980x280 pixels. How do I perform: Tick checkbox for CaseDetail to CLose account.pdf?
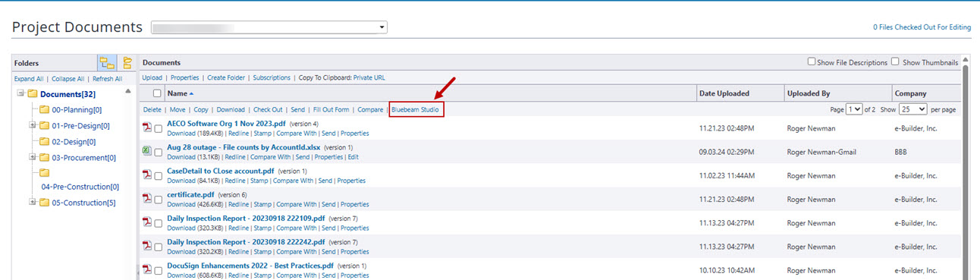[x=159, y=175]
